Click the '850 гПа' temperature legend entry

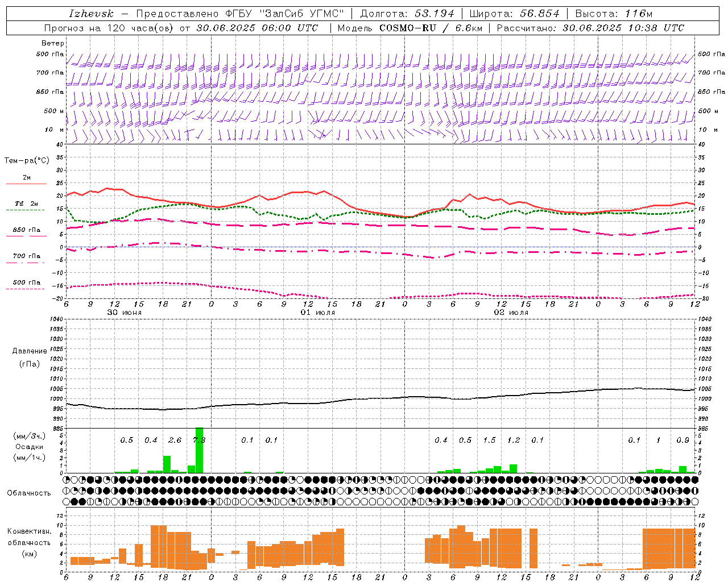pos(26,230)
